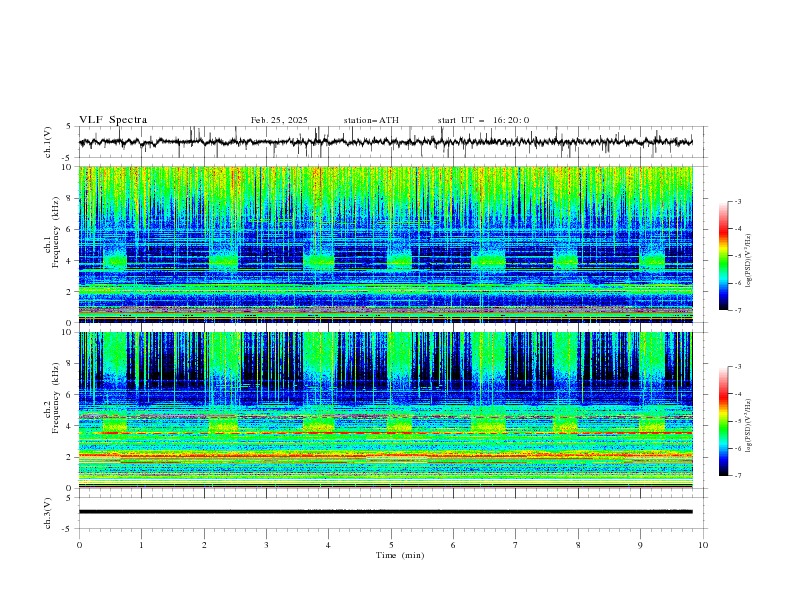Click the ch.1 'Frequency (kHz)' axis label
The width and height of the screenshot is (792, 612).
point(56,231)
